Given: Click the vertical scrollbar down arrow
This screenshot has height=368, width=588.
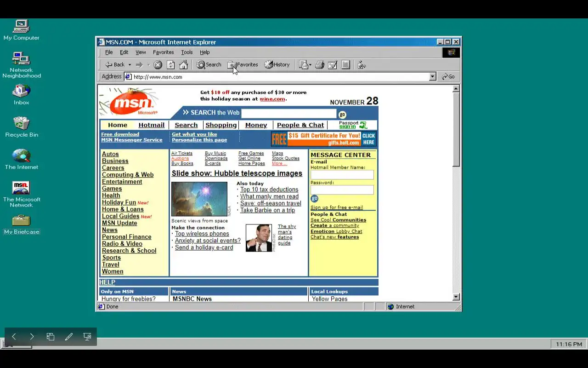Looking at the screenshot, I should 456,297.
